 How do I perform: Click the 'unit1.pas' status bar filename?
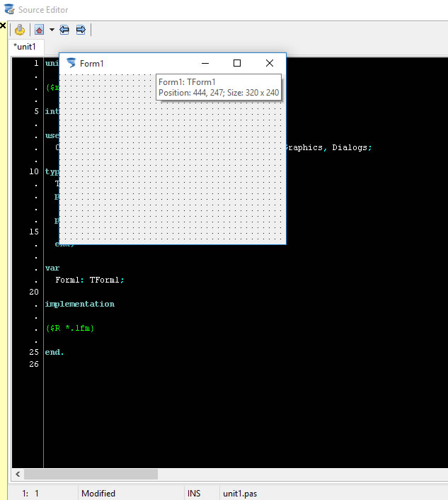pos(240,494)
